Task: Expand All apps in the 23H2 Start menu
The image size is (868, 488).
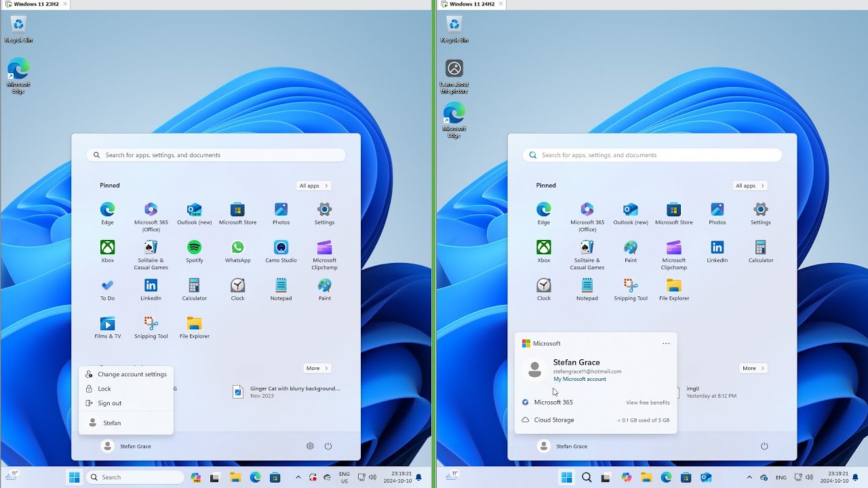Action: (x=314, y=186)
